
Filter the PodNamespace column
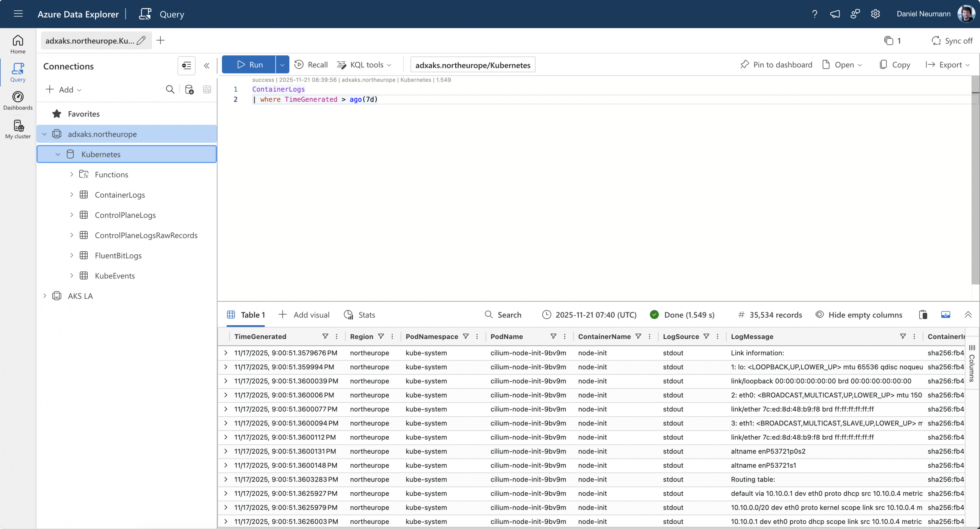[x=465, y=336]
